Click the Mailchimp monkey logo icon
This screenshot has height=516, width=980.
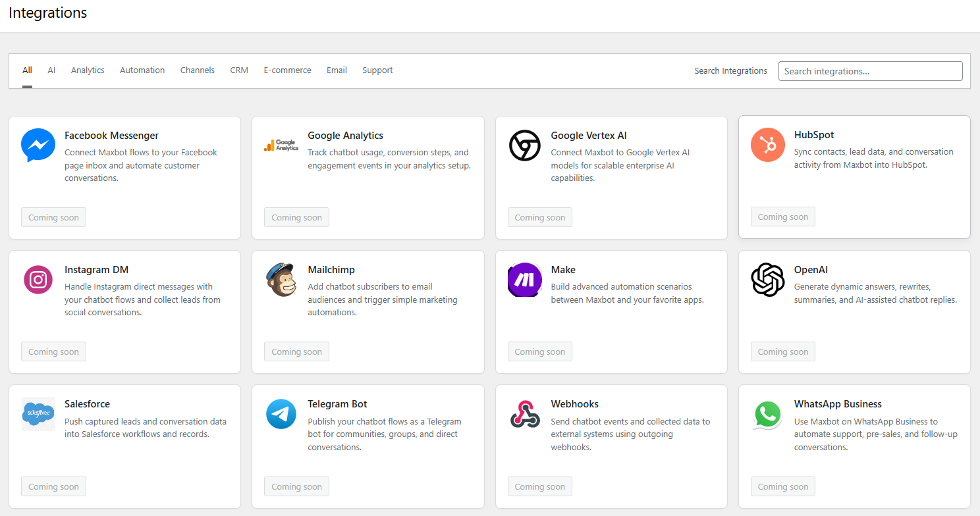coord(281,280)
